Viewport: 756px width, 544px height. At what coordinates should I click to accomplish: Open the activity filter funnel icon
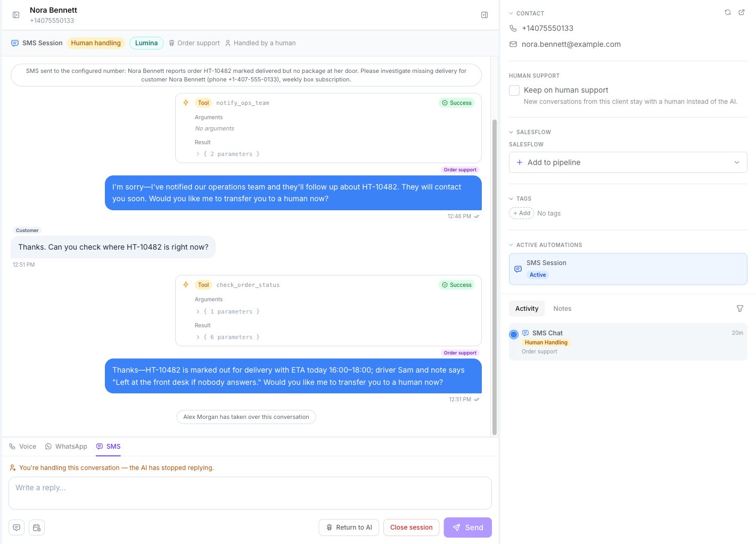tap(739, 309)
